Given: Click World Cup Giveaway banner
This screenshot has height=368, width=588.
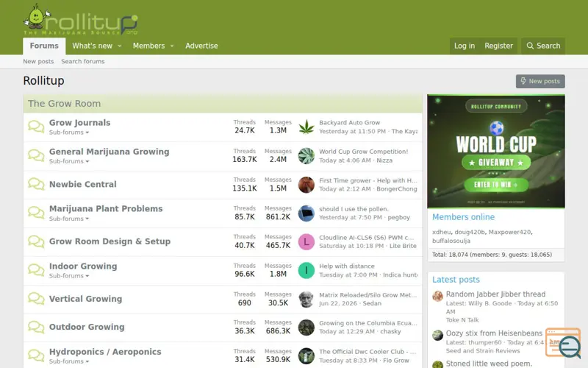Looking at the screenshot, I should [x=495, y=152].
